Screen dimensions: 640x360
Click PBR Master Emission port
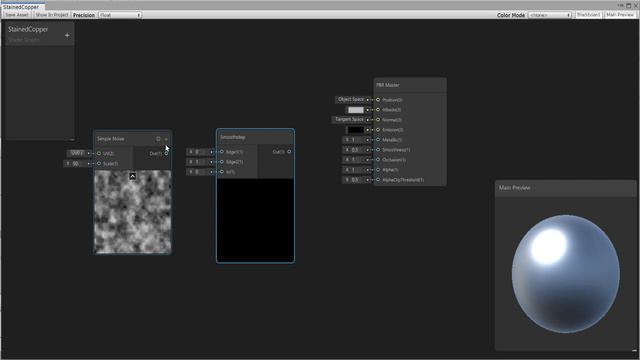click(x=378, y=130)
